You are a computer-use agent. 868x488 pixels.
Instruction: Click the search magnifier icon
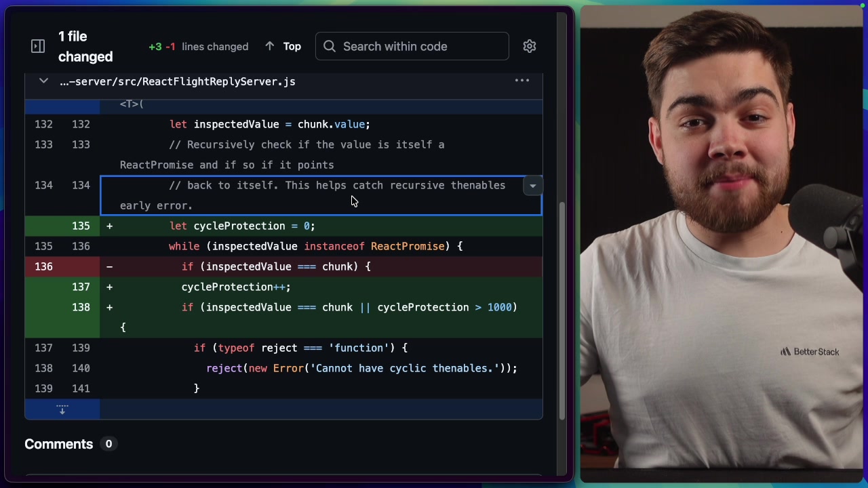(x=330, y=46)
